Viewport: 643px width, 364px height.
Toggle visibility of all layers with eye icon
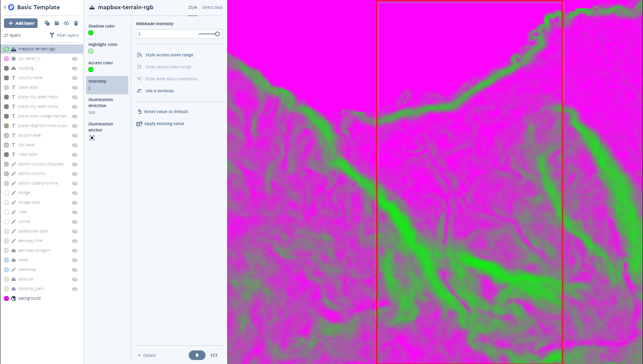pyautogui.click(x=66, y=23)
